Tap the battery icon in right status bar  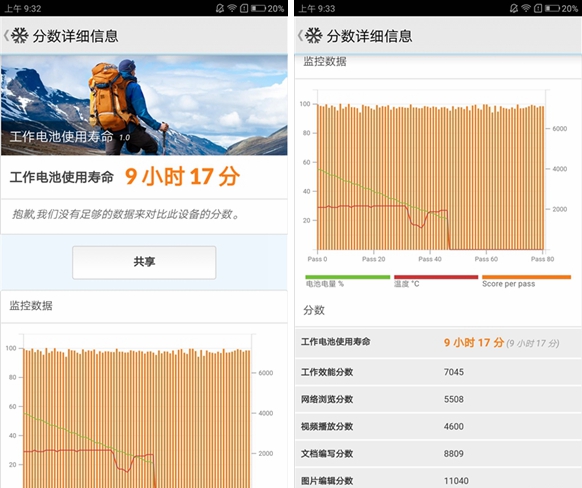(x=552, y=8)
